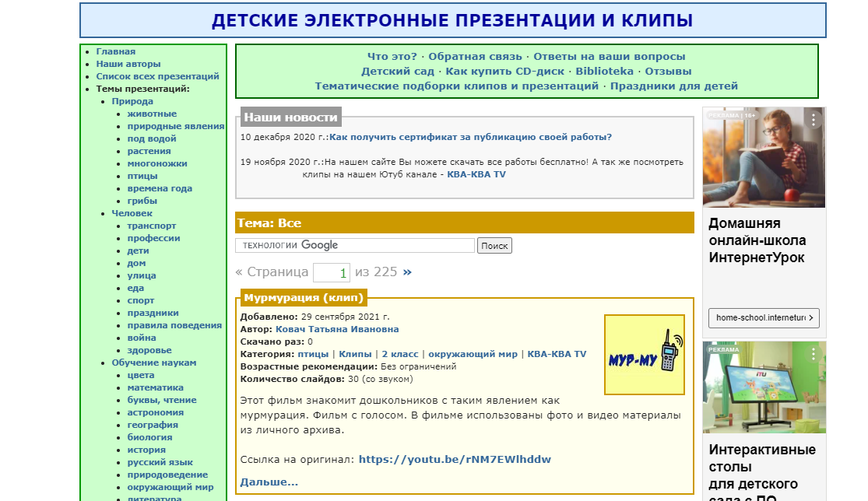Select спорт category
The image size is (868, 501).
(141, 300)
